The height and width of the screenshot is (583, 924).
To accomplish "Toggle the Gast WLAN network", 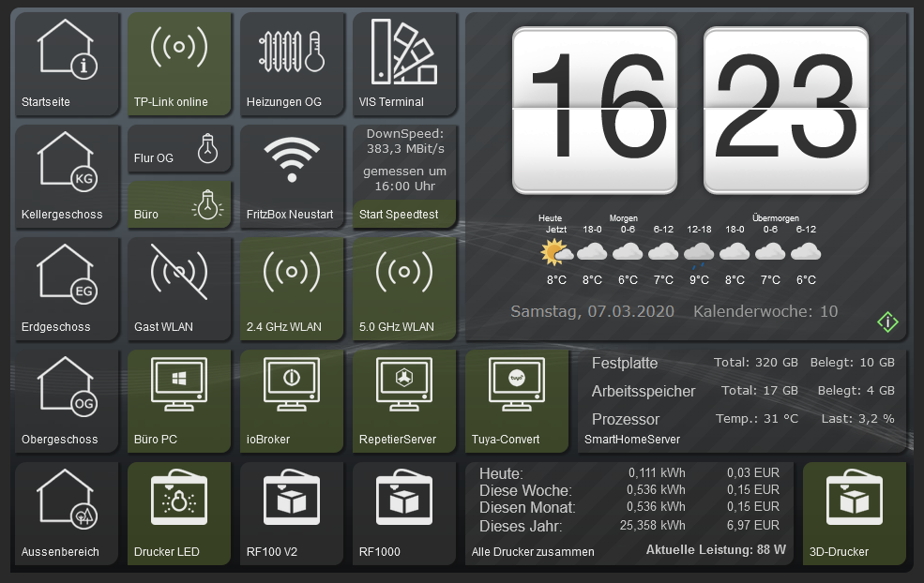I will [179, 289].
